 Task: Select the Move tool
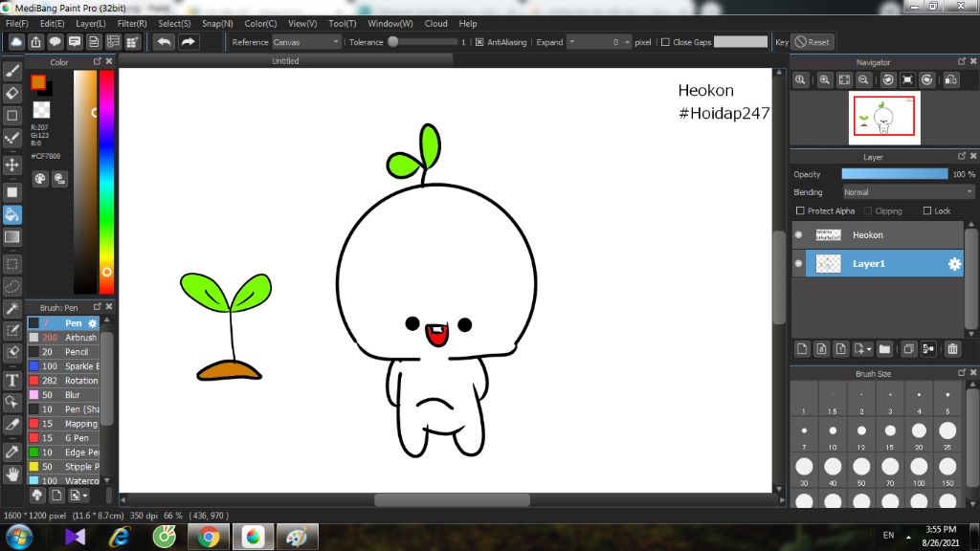(11, 165)
